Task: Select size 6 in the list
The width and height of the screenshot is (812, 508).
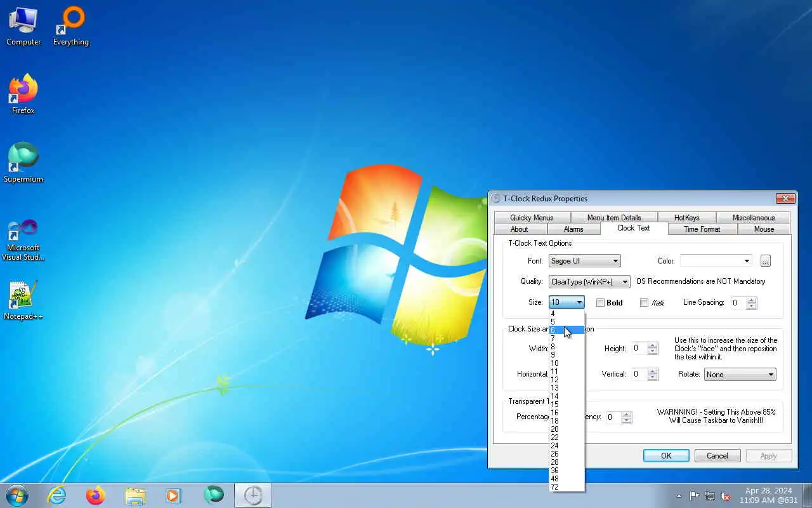Action: tap(566, 330)
